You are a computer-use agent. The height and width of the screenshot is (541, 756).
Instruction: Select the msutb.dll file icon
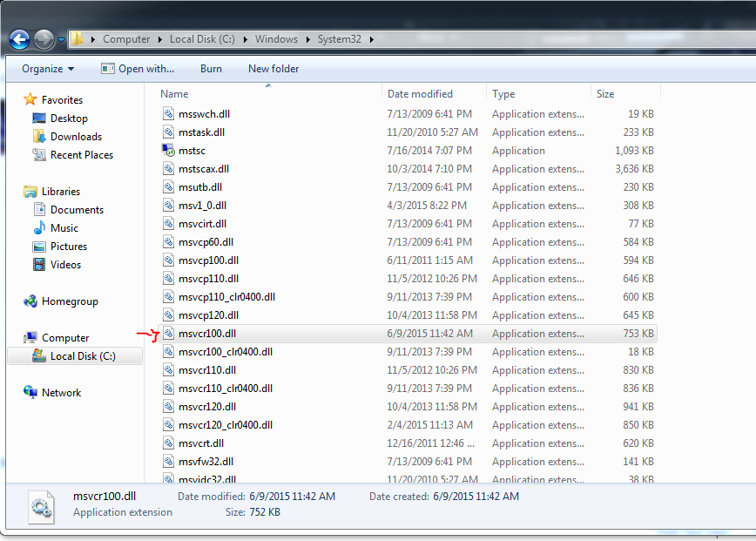pyautogui.click(x=168, y=187)
